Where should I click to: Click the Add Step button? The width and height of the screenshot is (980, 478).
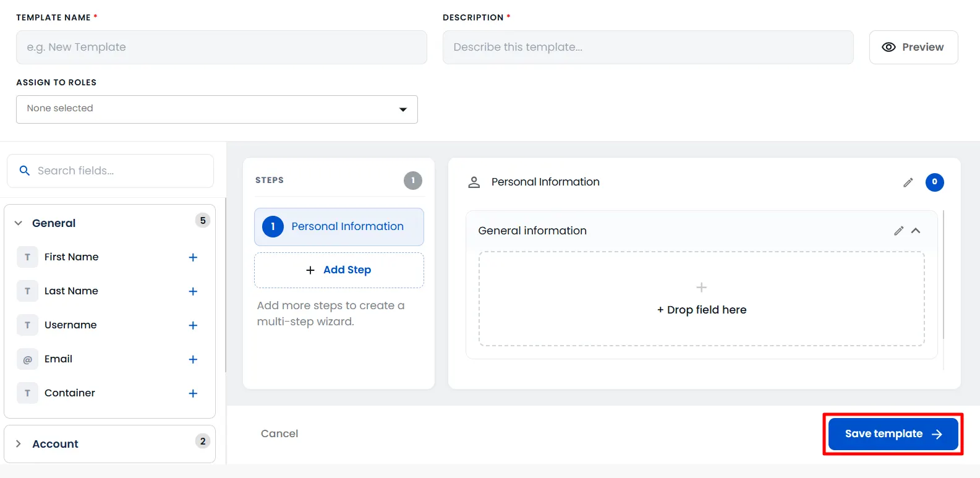[x=339, y=270]
